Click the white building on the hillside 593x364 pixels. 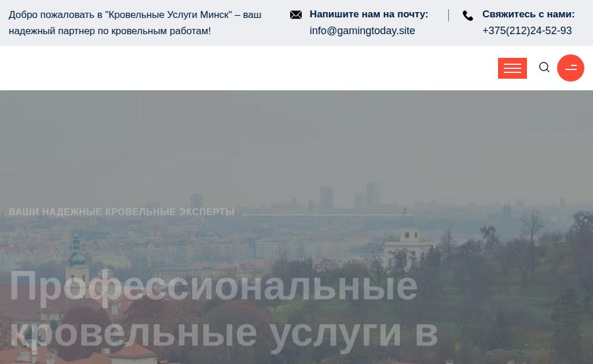[408, 246]
